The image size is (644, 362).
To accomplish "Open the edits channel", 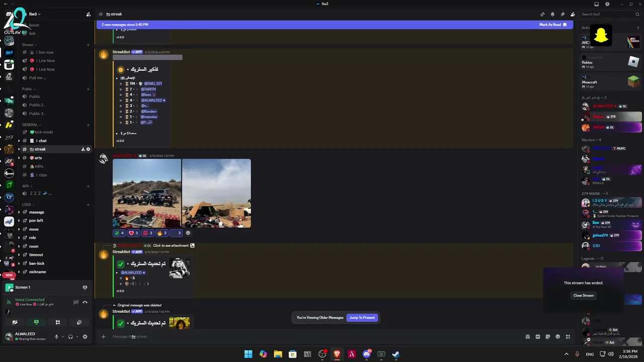I will (x=55, y=166).
